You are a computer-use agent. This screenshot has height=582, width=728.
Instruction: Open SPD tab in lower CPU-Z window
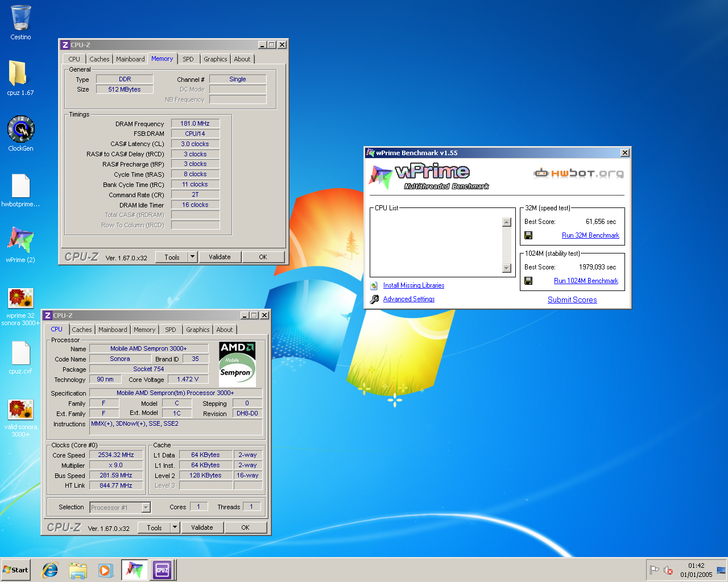(171, 330)
